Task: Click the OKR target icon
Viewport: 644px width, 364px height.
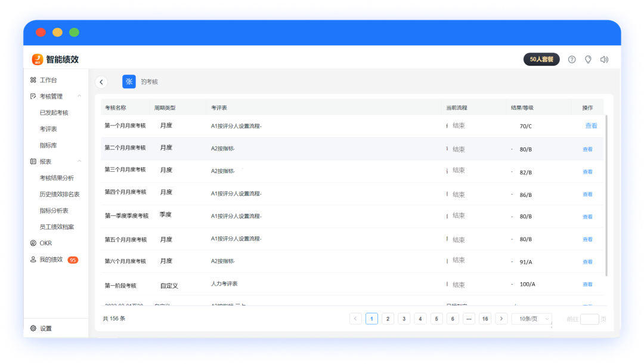Action: pyautogui.click(x=33, y=243)
